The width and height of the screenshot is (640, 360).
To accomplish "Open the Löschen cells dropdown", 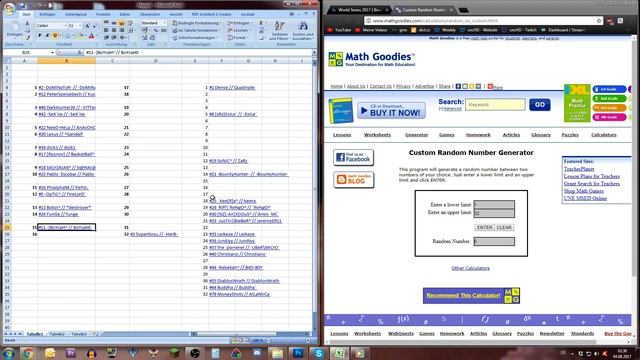I will coord(239,30).
